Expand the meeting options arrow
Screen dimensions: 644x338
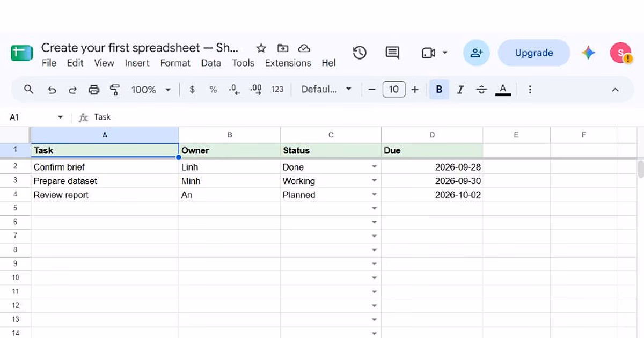click(445, 53)
